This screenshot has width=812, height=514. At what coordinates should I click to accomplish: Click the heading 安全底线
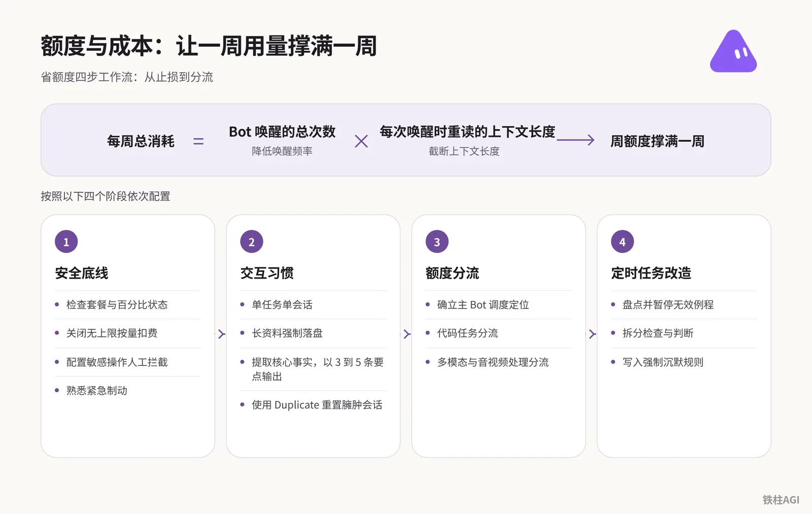coord(82,273)
